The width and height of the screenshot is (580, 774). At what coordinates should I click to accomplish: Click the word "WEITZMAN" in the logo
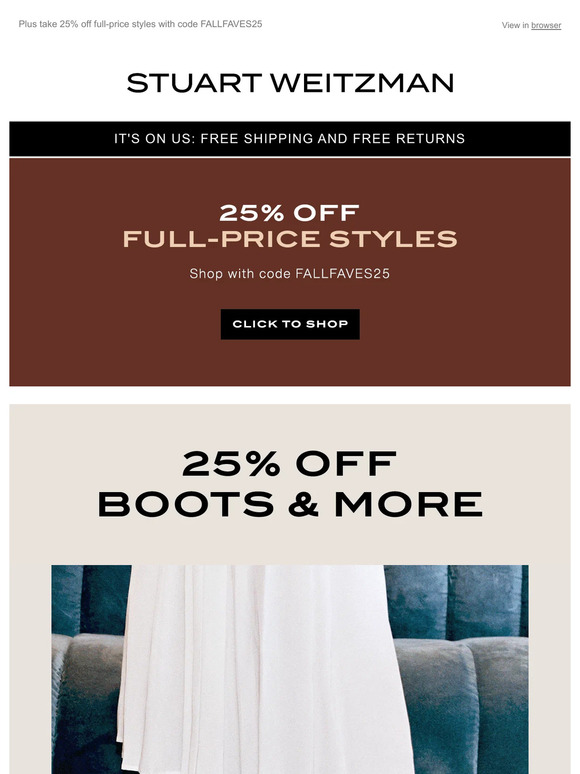pos(362,83)
